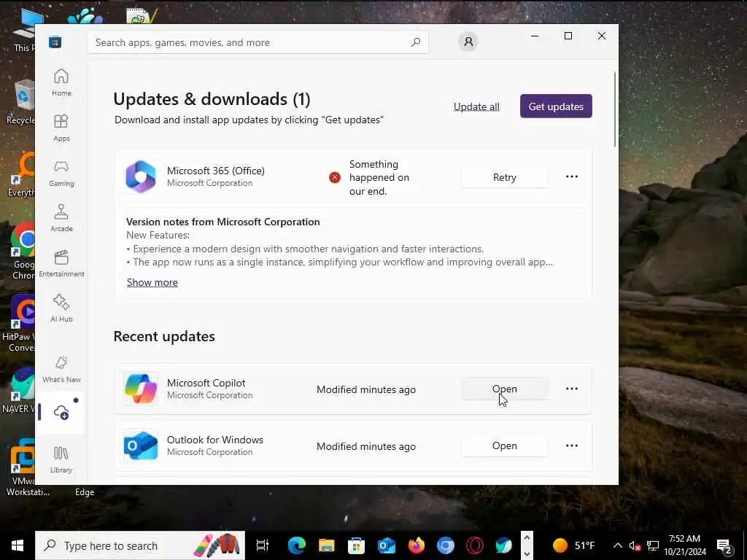Open Library in the sidebar
This screenshot has width=747, height=560.
tap(61, 459)
